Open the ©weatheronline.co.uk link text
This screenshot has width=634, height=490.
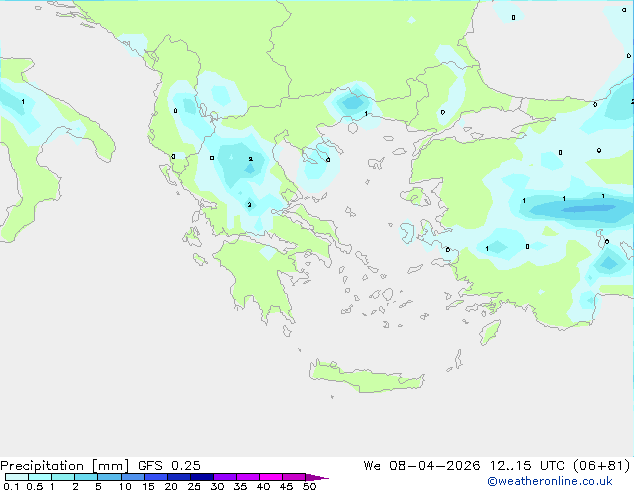click(x=550, y=481)
